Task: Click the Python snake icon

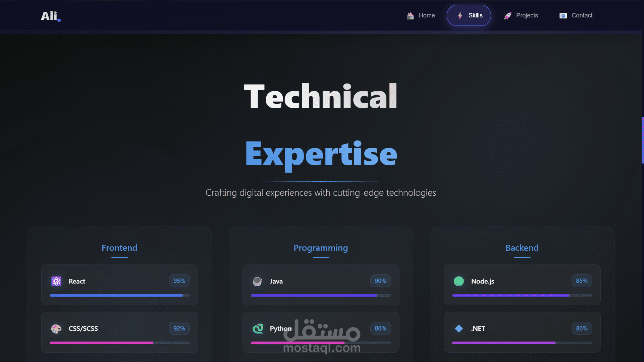Action: click(x=258, y=329)
